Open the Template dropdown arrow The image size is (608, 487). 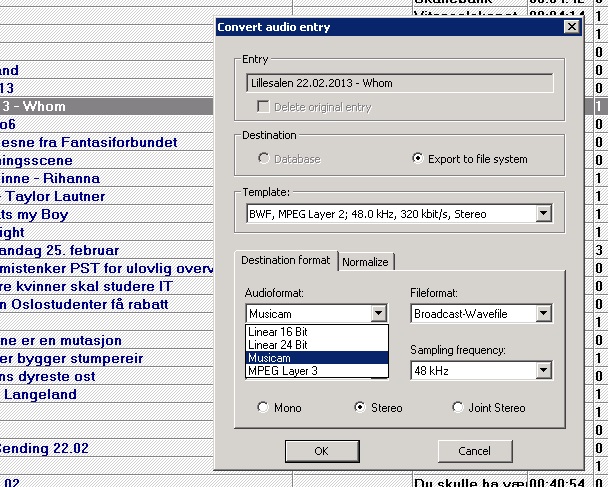pyautogui.click(x=544, y=214)
